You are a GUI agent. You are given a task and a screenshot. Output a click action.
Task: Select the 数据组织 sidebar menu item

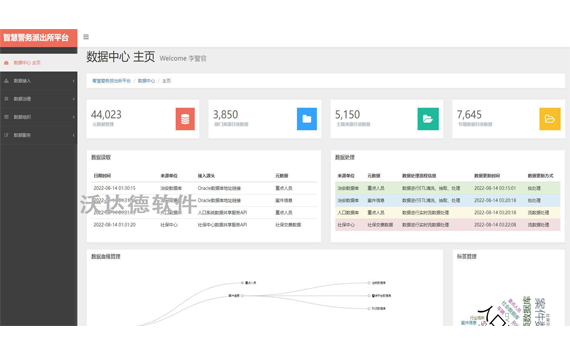click(x=39, y=117)
